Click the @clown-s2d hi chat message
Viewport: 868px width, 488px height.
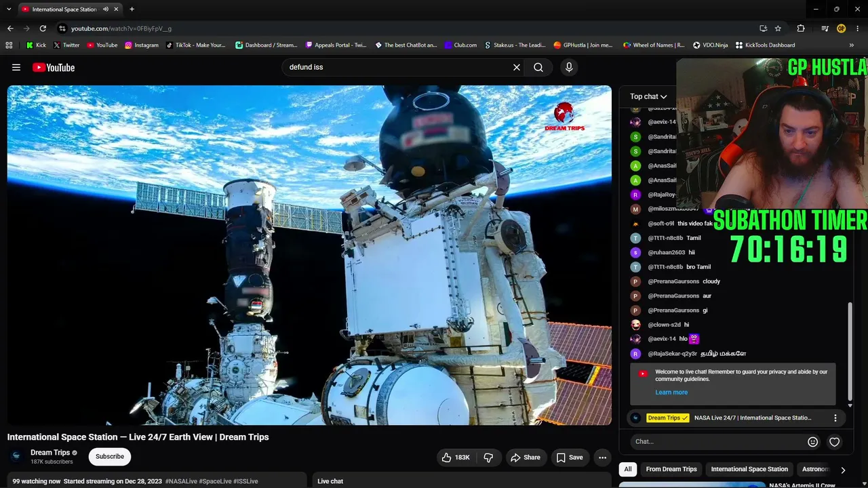[x=660, y=325]
